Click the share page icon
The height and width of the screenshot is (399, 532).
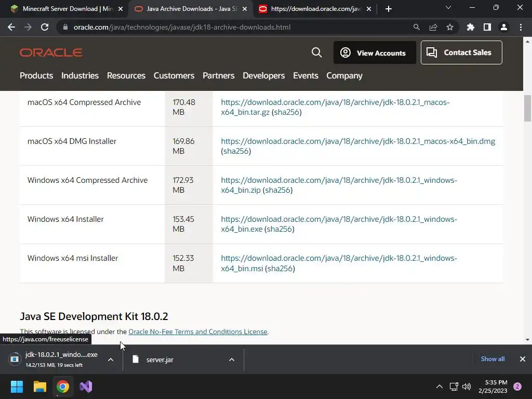[x=433, y=27]
